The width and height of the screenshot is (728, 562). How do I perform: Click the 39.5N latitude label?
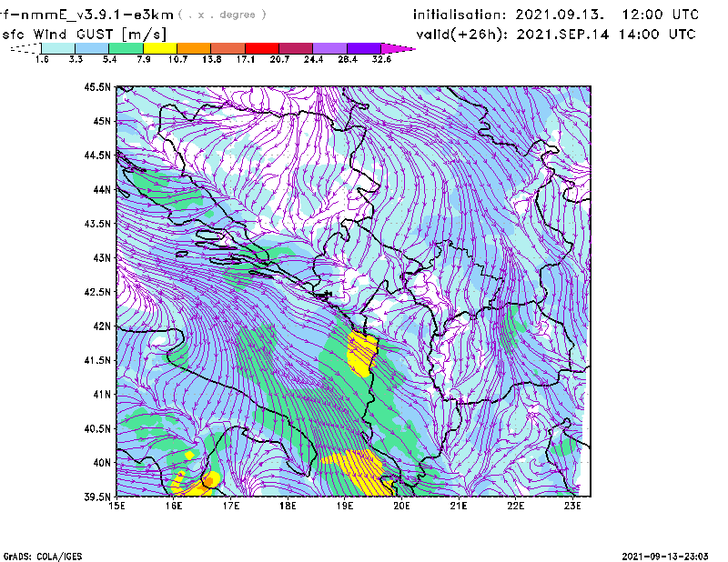[x=97, y=497]
